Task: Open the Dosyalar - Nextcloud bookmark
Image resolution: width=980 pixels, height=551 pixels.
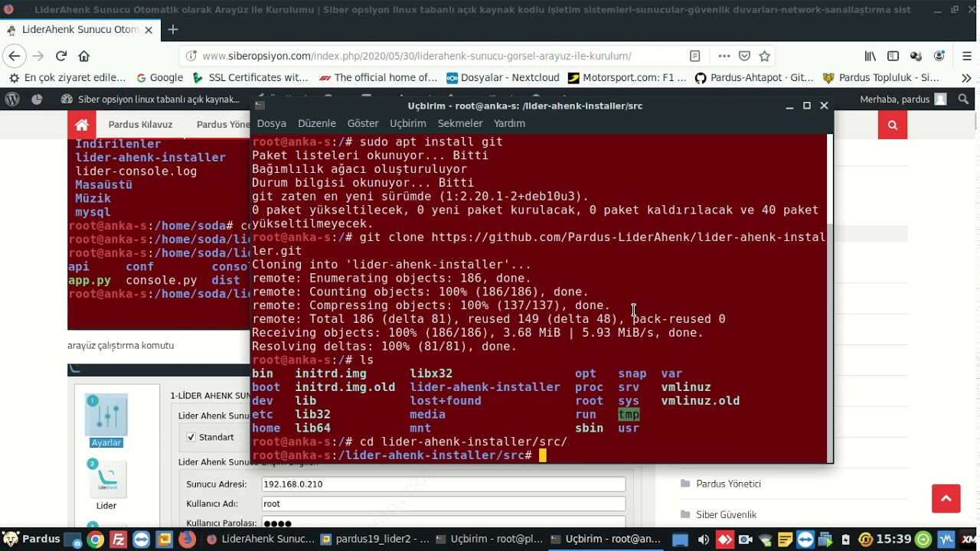Action: coord(503,77)
